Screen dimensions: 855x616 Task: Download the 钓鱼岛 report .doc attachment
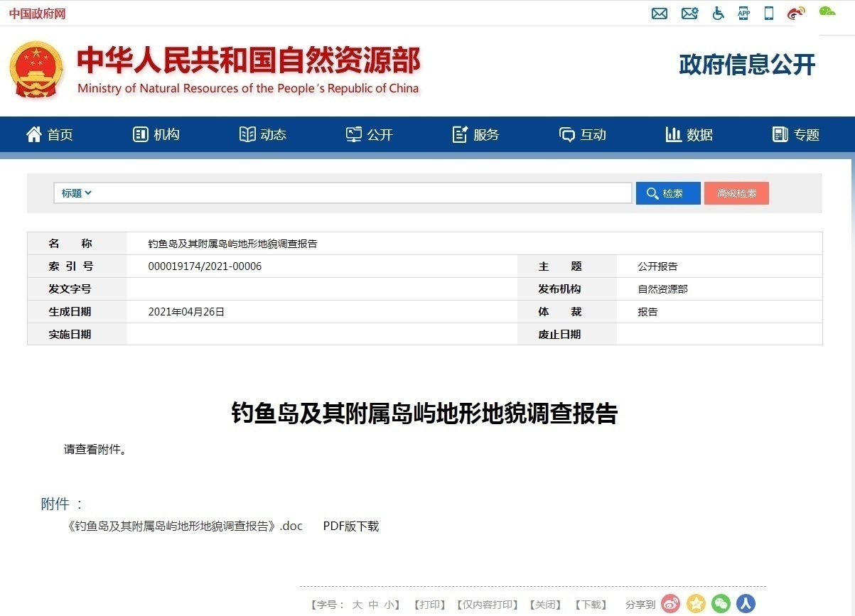tap(184, 526)
